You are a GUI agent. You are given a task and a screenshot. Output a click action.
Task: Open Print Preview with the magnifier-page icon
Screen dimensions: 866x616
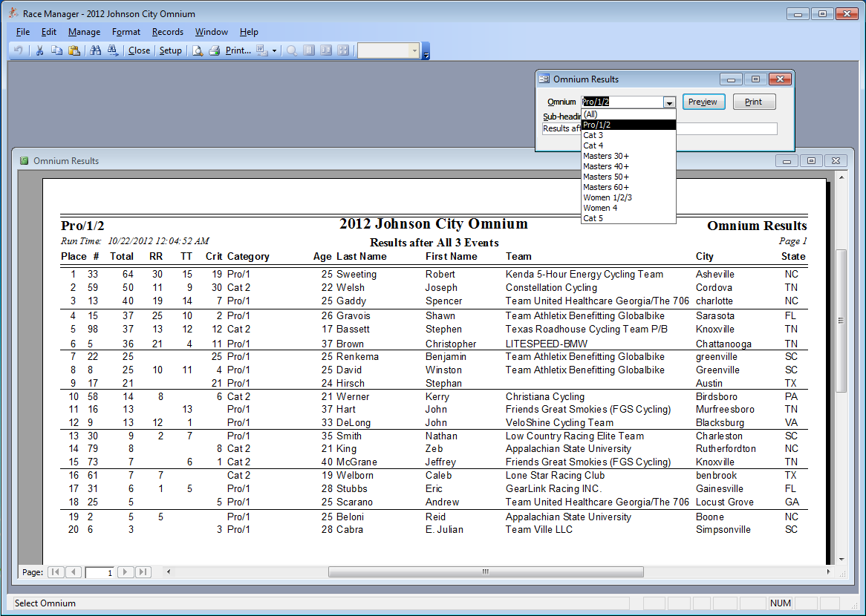(197, 50)
